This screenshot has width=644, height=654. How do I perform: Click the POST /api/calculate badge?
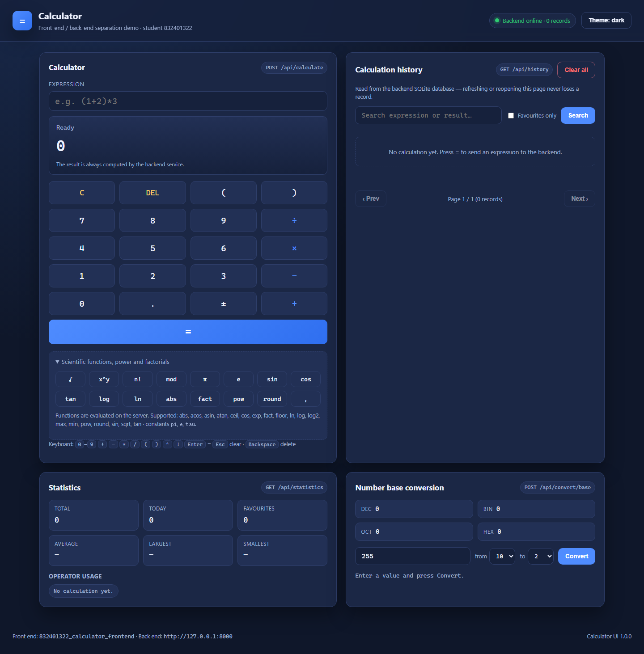click(294, 68)
